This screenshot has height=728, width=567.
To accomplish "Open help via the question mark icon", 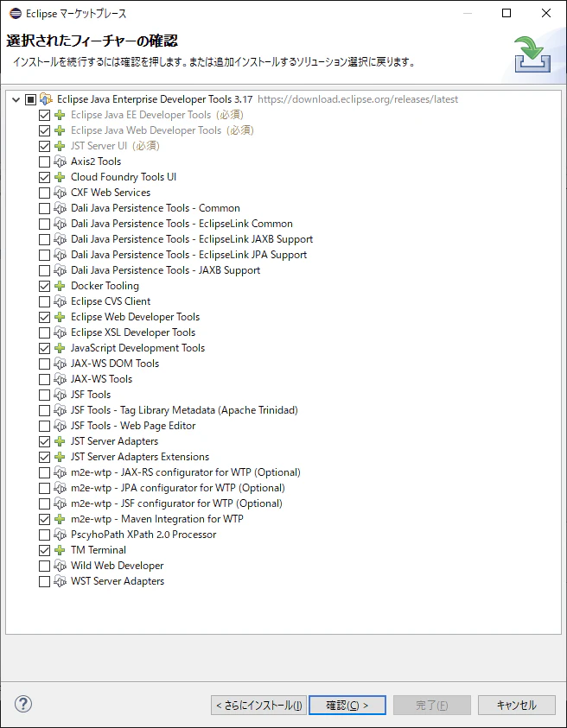I will pyautogui.click(x=23, y=704).
